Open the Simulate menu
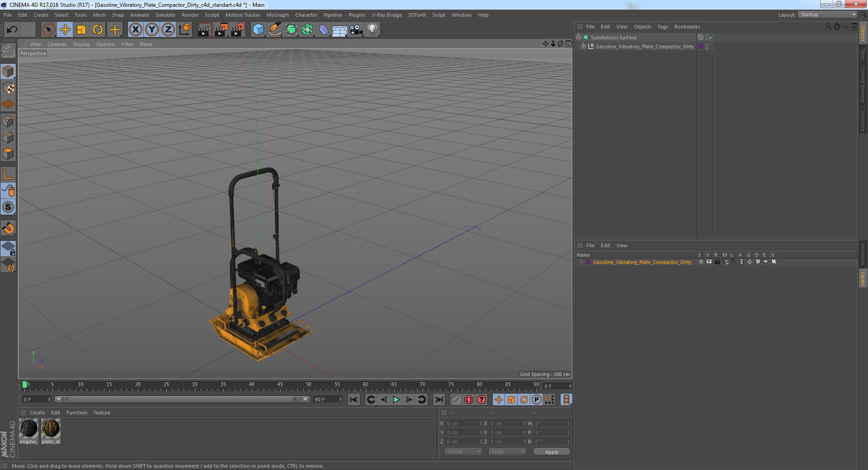The width and height of the screenshot is (868, 470). (165, 15)
